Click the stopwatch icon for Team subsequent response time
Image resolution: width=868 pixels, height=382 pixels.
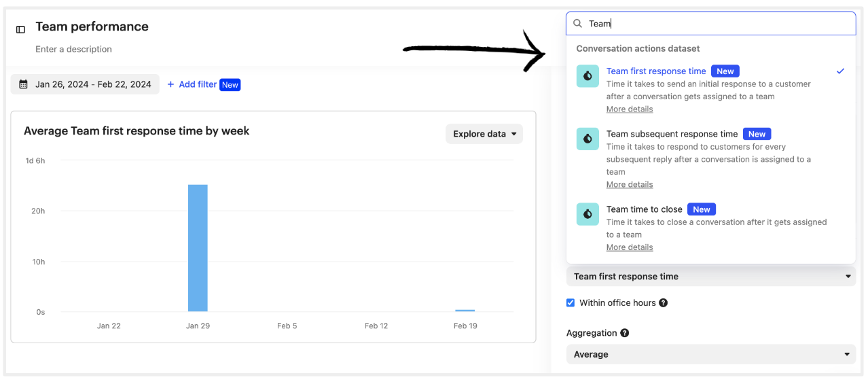(x=587, y=139)
